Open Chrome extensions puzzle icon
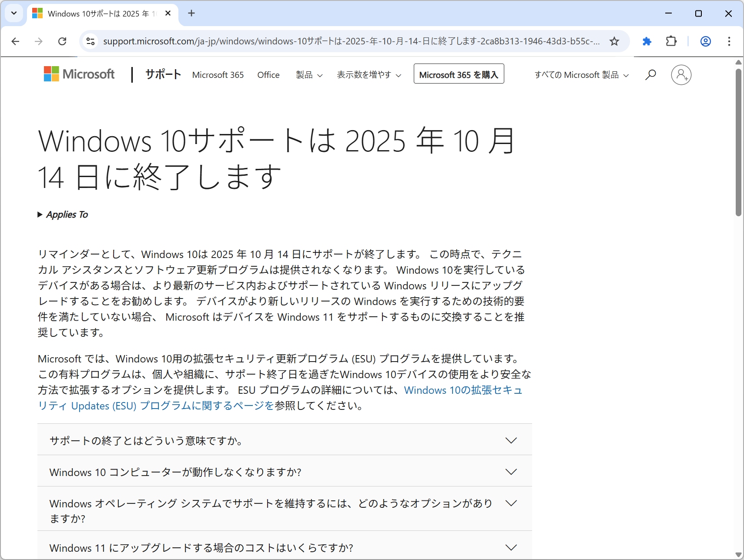744x560 pixels. click(x=647, y=41)
